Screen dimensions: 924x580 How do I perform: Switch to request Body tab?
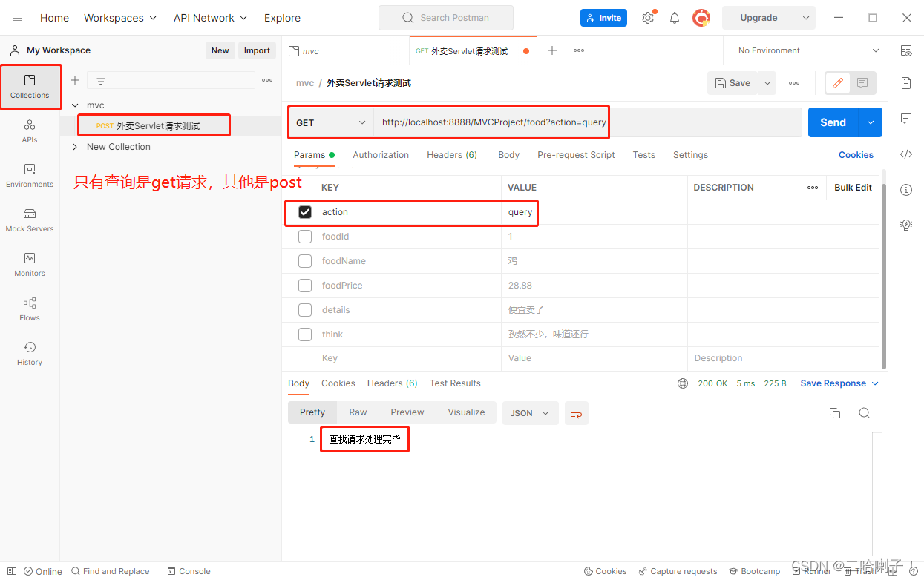click(x=508, y=155)
